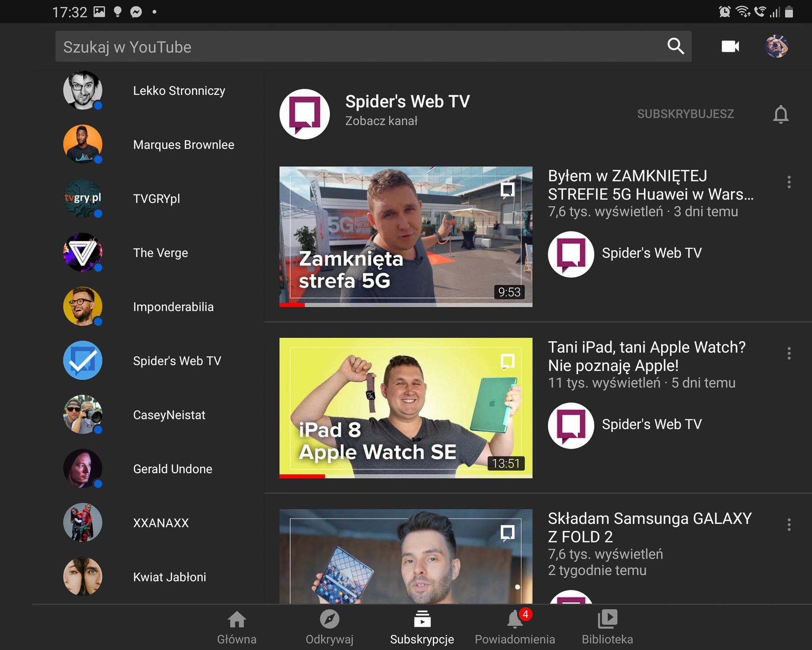
Task: Open the video camera create icon
Action: (x=730, y=47)
